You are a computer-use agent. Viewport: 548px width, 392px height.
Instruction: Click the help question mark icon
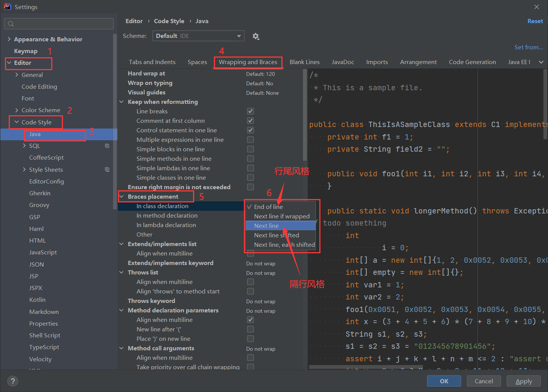(x=13, y=381)
